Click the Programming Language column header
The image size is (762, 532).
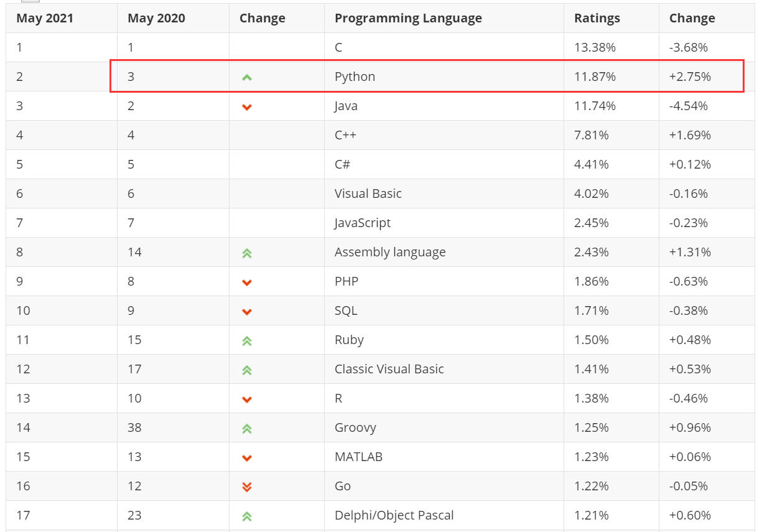pyautogui.click(x=408, y=18)
